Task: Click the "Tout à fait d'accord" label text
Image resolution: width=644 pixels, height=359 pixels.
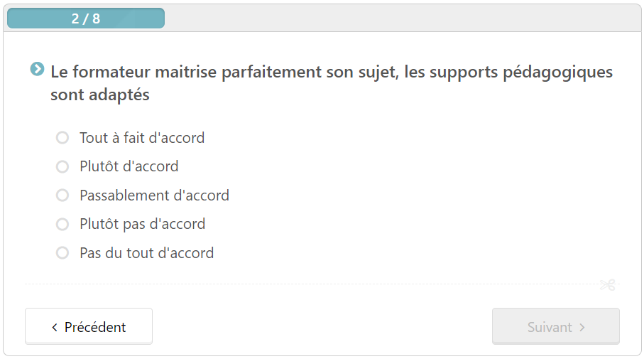Action: 142,138
